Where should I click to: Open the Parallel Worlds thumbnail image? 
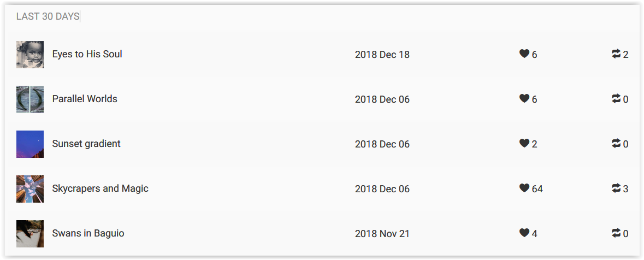coord(30,99)
